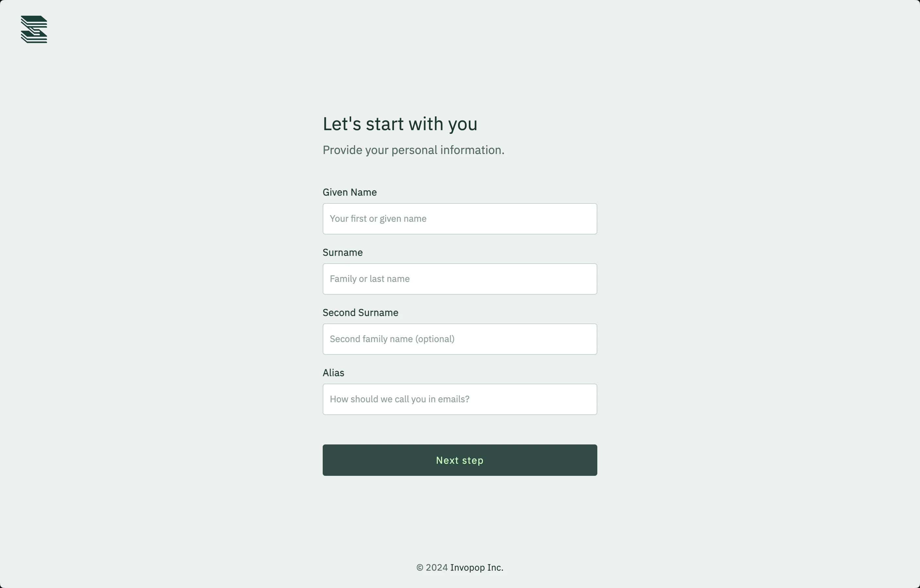Click the Second Surname label

[360, 312]
